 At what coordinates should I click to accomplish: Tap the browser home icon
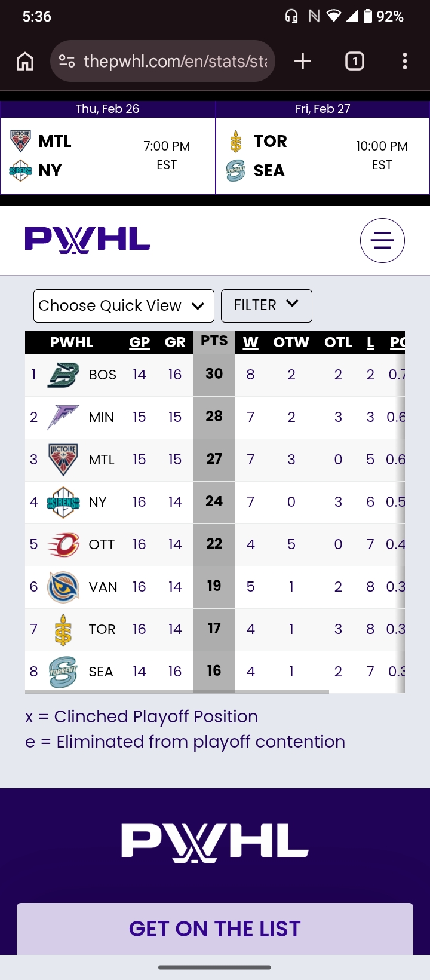pos(25,61)
